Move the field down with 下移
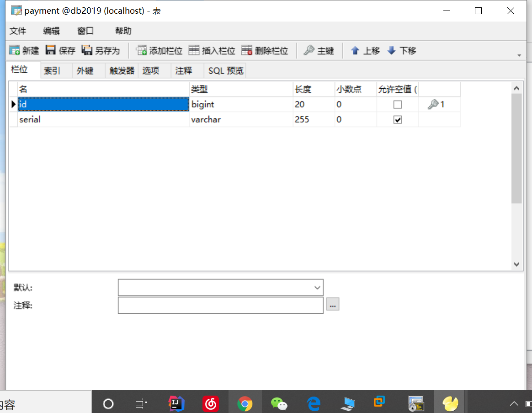Image resolution: width=532 pixels, height=413 pixels. [401, 51]
